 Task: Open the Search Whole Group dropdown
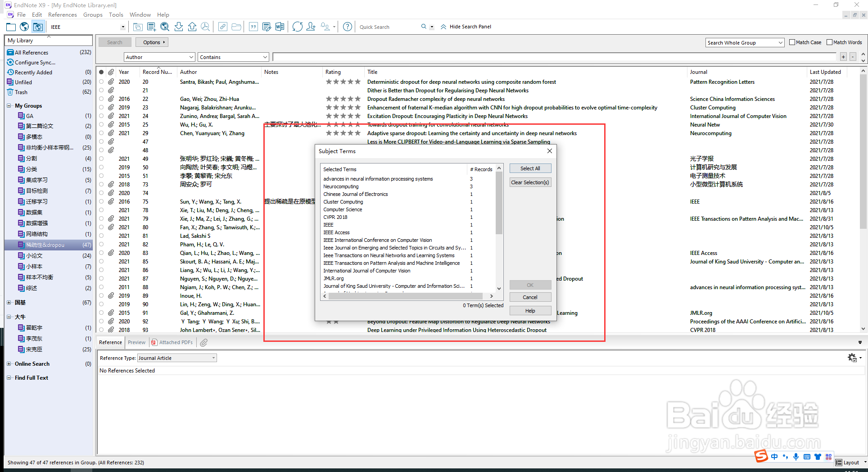(x=745, y=43)
